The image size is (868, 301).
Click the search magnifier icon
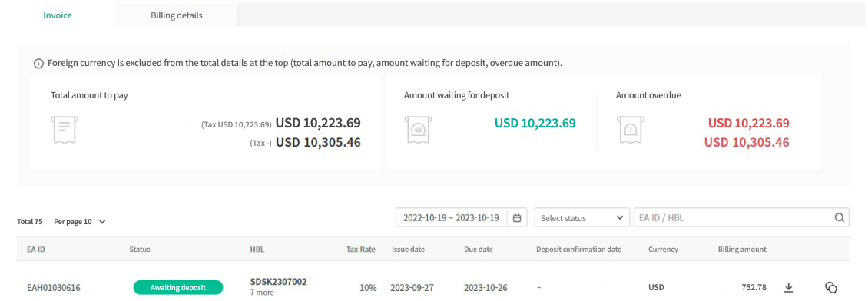coord(840,217)
